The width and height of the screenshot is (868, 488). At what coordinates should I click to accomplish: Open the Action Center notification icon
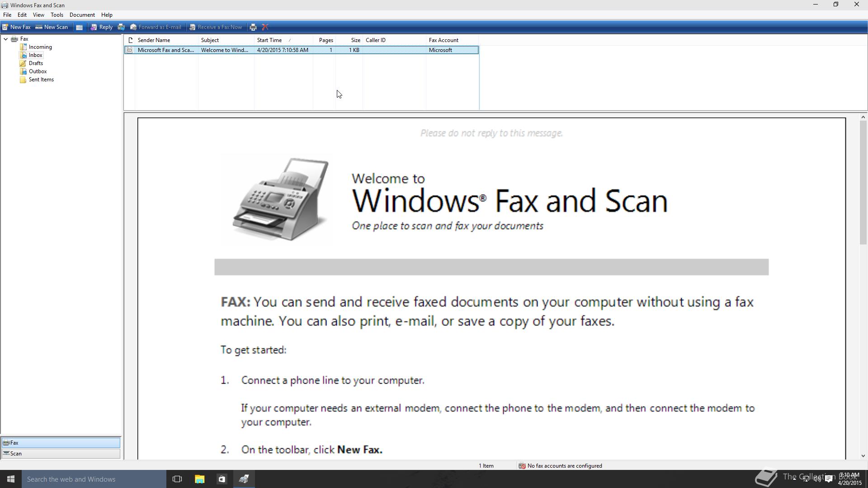[x=829, y=479]
